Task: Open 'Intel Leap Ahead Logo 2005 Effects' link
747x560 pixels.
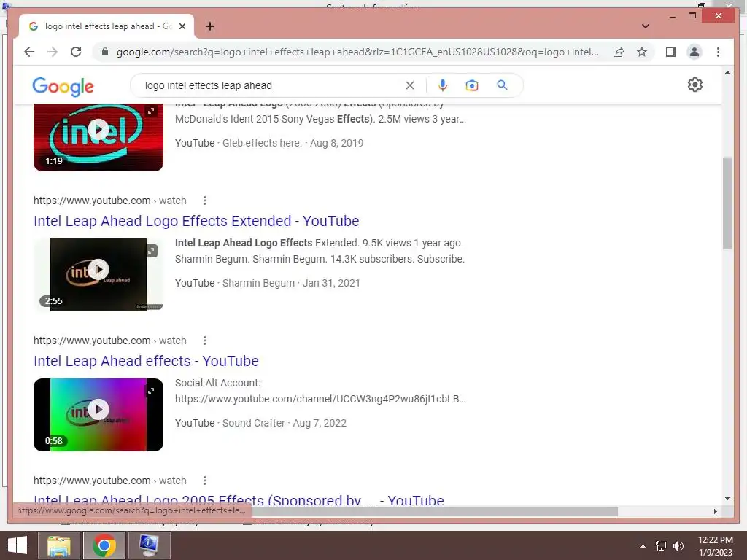Action: [239, 499]
